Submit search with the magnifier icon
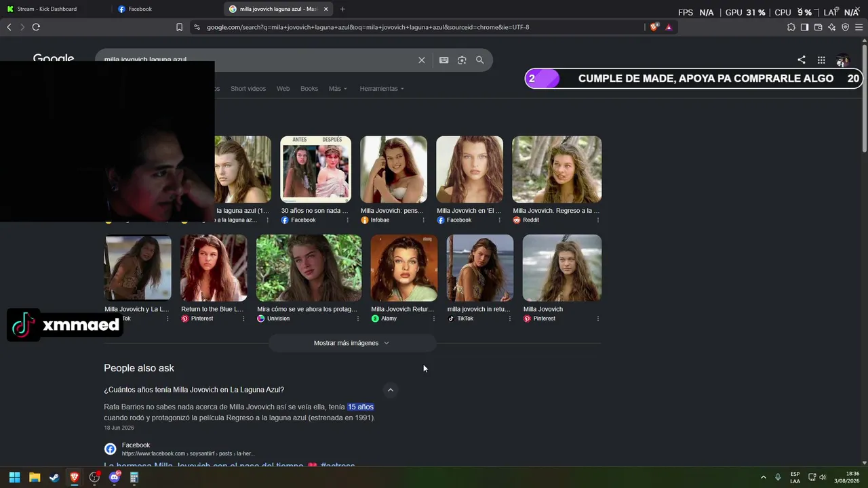 [x=480, y=60]
